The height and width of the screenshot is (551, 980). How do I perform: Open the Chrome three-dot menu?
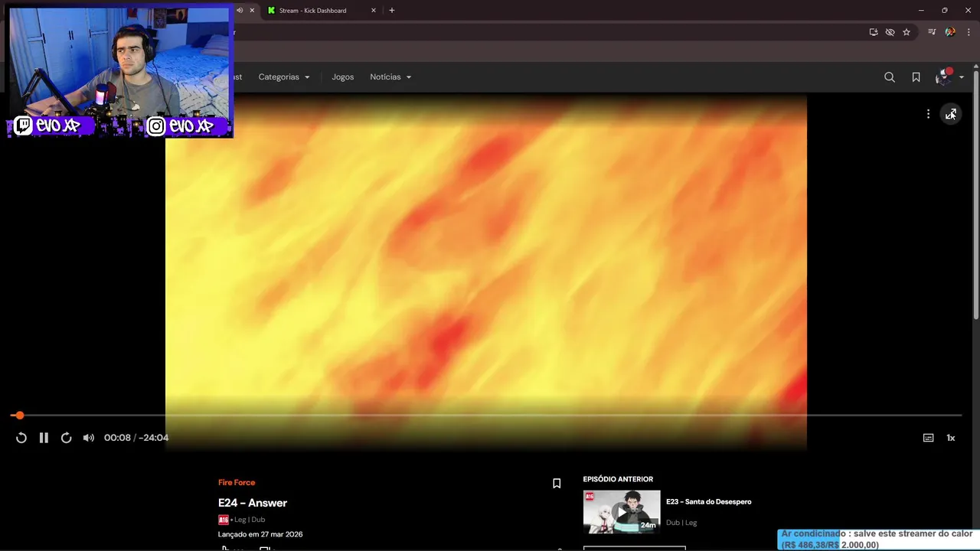pos(969,32)
